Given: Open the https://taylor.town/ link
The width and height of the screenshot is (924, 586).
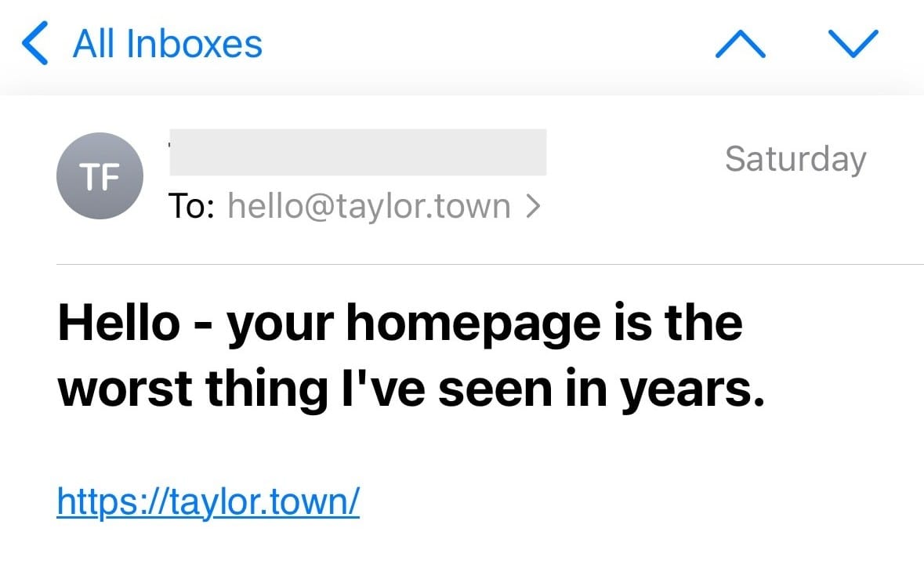Looking at the screenshot, I should pos(208,499).
